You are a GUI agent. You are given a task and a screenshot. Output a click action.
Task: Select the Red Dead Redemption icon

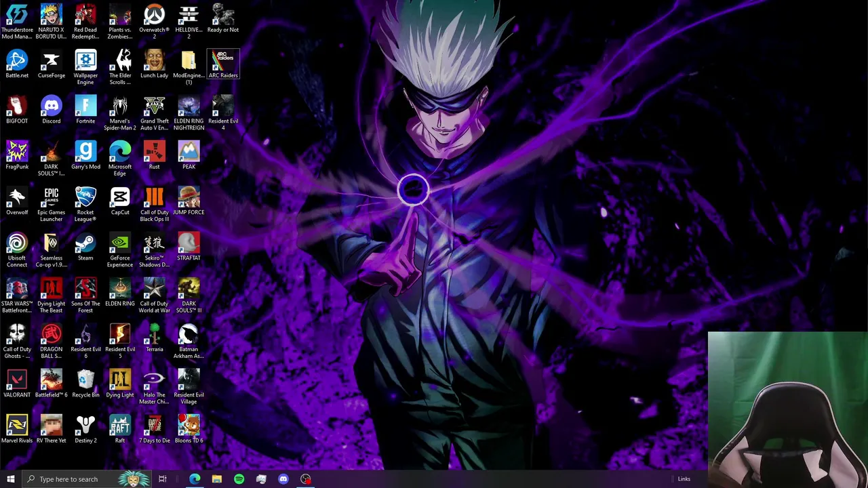85,22
